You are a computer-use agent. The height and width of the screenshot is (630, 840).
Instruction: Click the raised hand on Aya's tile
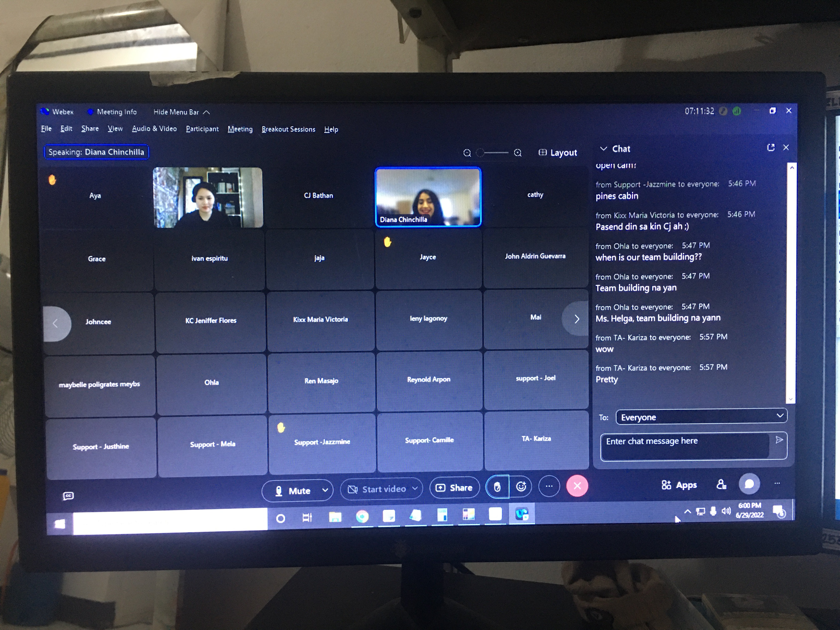point(52,180)
